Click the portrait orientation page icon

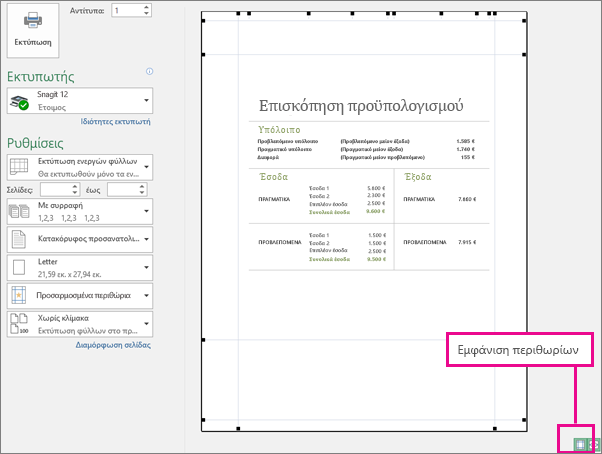(x=18, y=239)
